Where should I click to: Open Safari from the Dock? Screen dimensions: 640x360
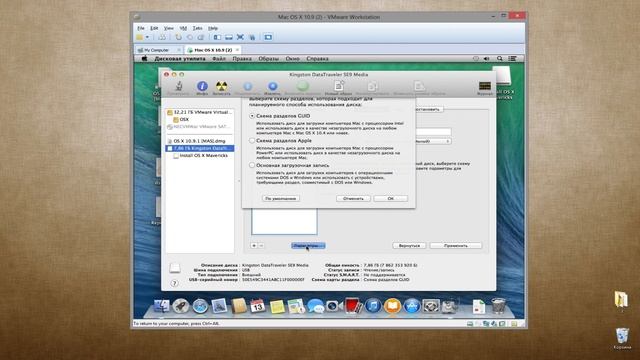click(200, 306)
